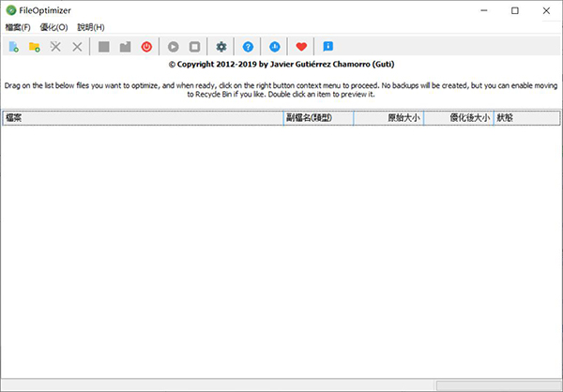Click the Stop optimization icon
Screen dimensions: 563x392
194,47
